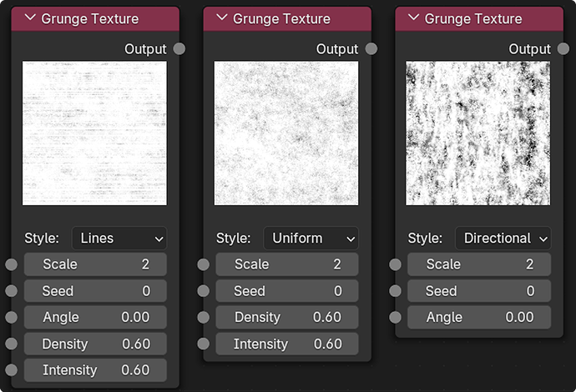Click the Directional texture preview thumbnail
576x392 pixels.
tap(478, 133)
